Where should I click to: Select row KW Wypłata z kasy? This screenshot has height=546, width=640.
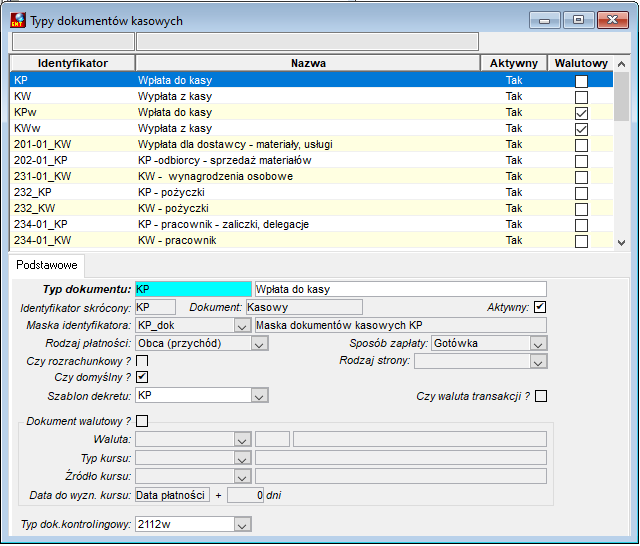311,96
